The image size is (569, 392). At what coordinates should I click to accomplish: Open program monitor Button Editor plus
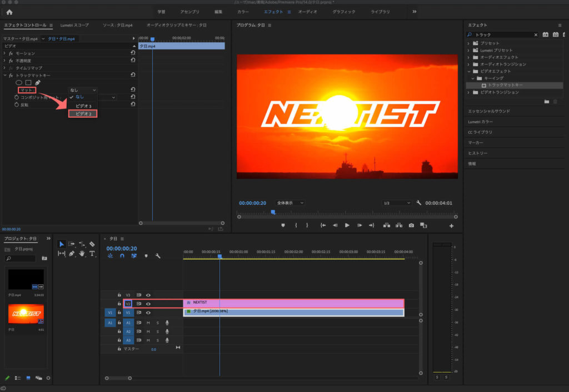451,225
